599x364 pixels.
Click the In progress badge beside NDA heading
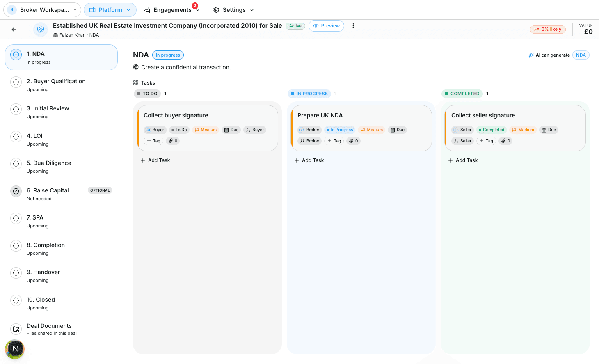168,55
